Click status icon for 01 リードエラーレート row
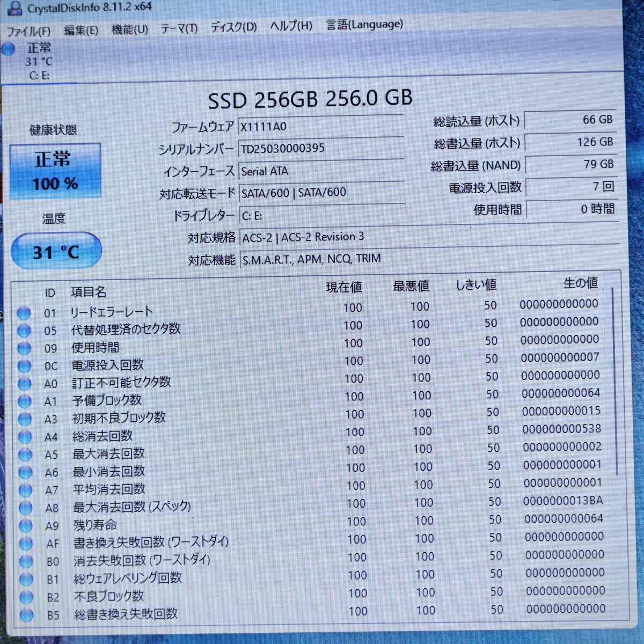The height and width of the screenshot is (644, 644). point(24,313)
